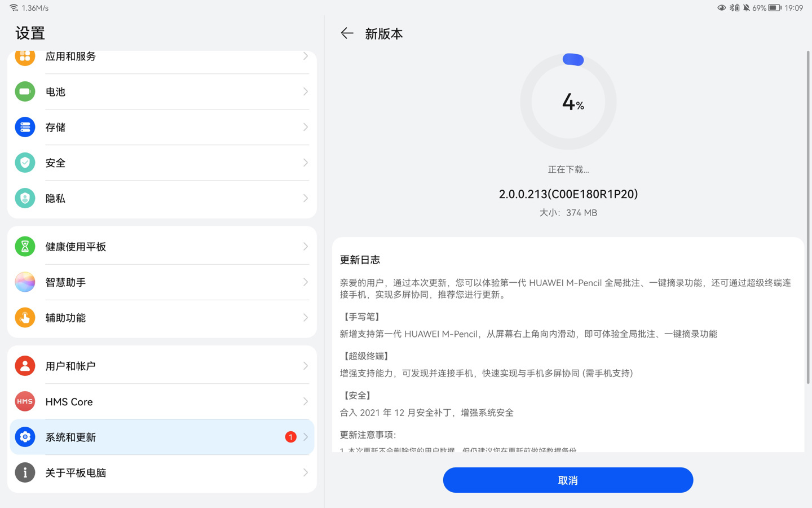Tap the 69% battery percentage

tap(759, 8)
